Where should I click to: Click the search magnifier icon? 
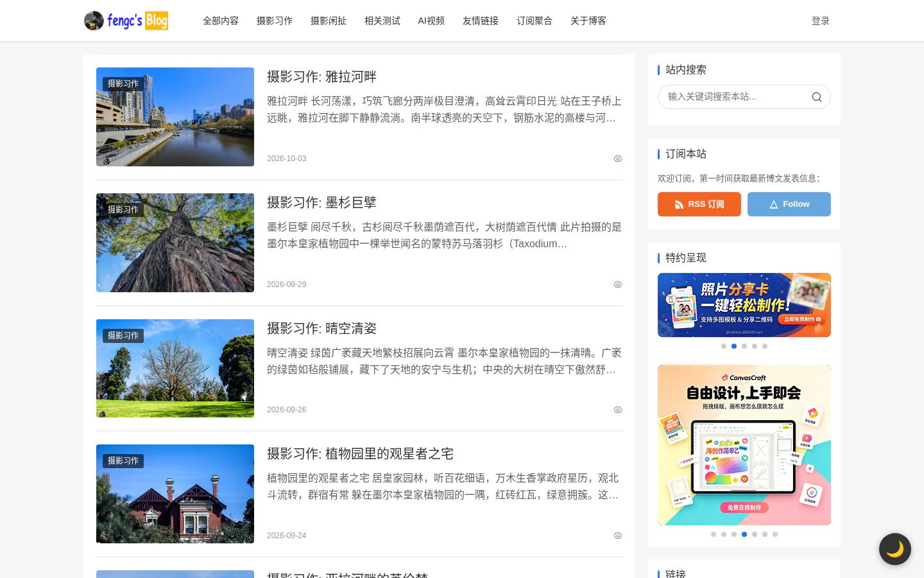(816, 97)
